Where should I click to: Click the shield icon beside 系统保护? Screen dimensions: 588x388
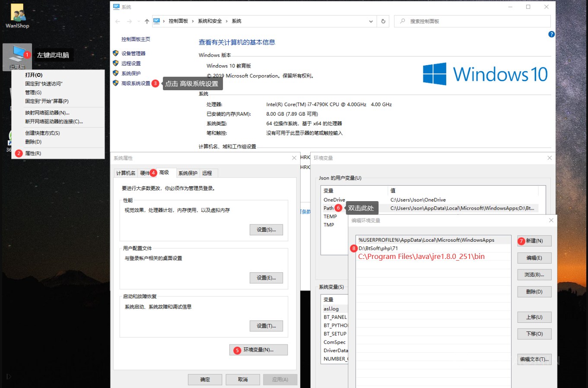[116, 73]
